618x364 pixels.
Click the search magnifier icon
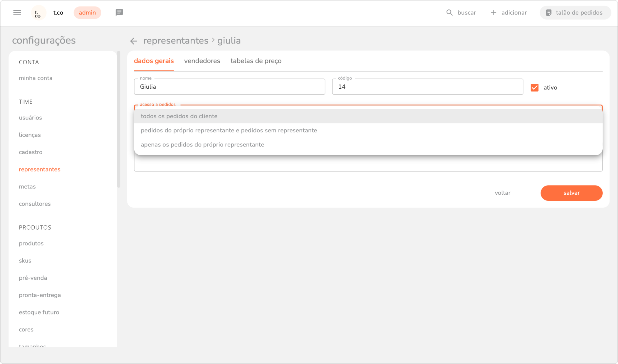click(449, 13)
